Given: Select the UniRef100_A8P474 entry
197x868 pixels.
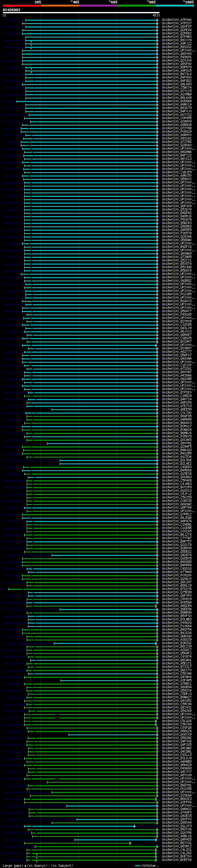Looking at the screenshot, I should [176, 521].
